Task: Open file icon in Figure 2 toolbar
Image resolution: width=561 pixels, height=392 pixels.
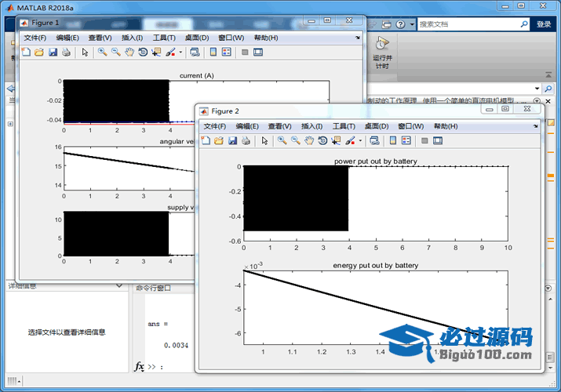Action: [x=219, y=140]
